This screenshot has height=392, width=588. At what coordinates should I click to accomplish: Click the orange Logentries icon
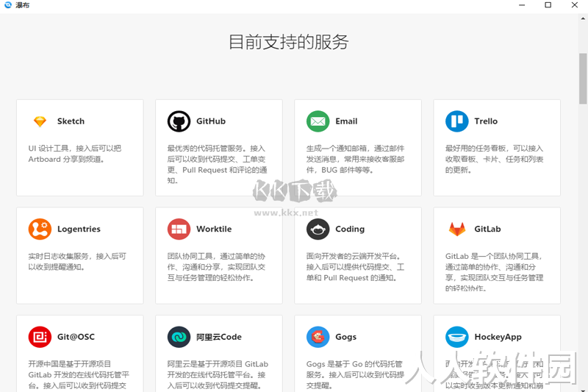coord(40,229)
